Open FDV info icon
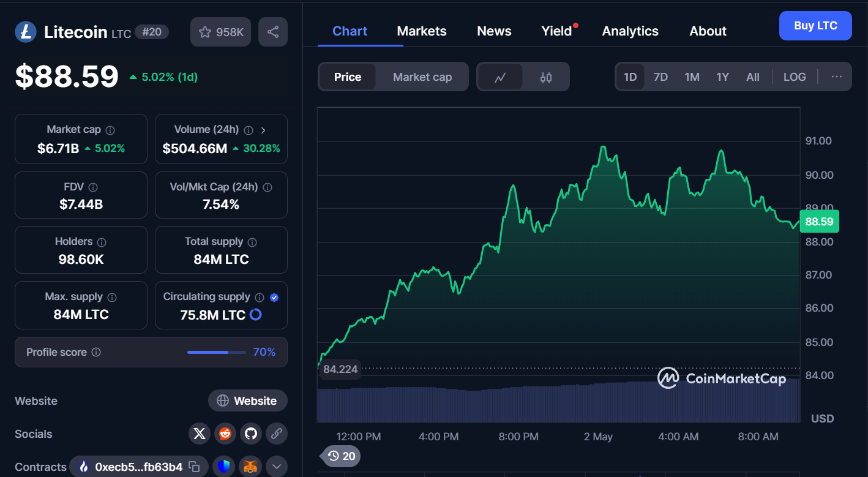 tap(93, 187)
